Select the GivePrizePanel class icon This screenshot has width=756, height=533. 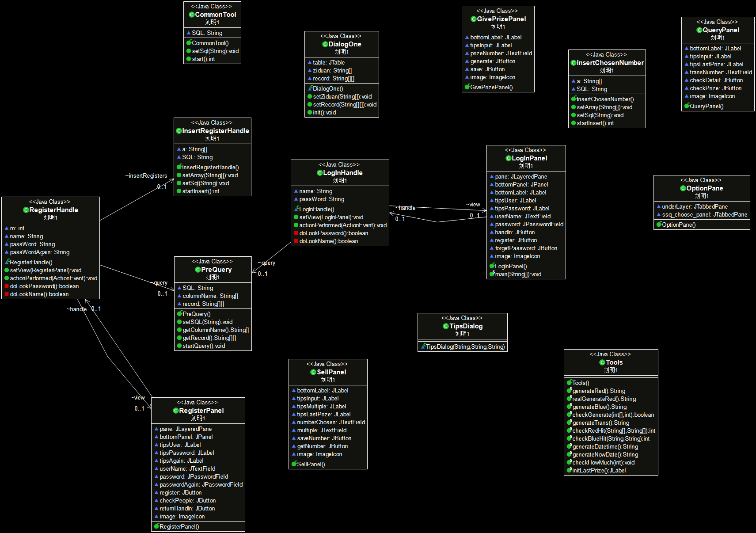pos(474,19)
